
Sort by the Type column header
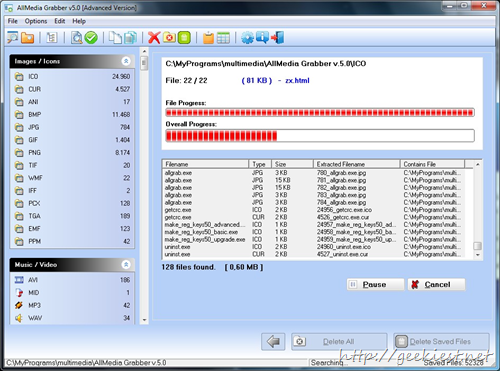(260, 164)
